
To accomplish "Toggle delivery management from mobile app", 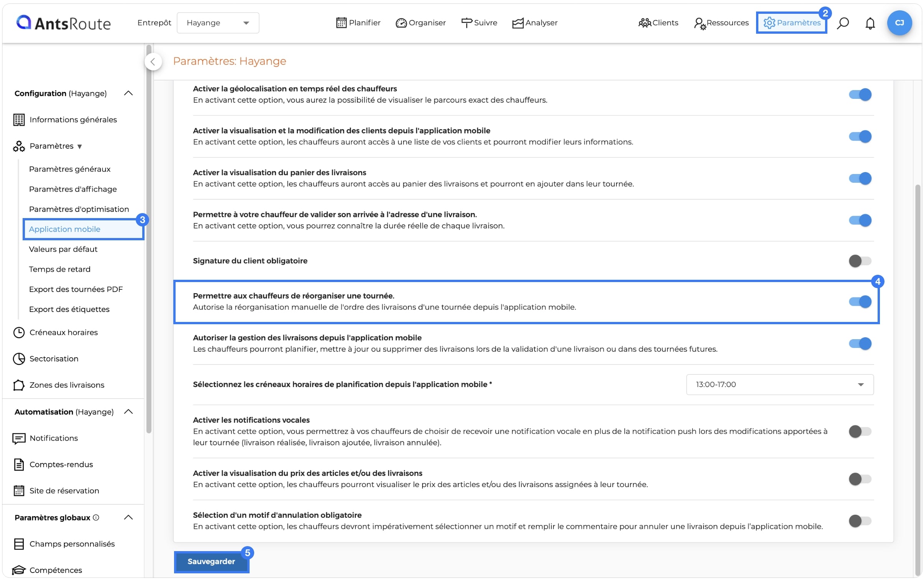I will [x=860, y=344].
